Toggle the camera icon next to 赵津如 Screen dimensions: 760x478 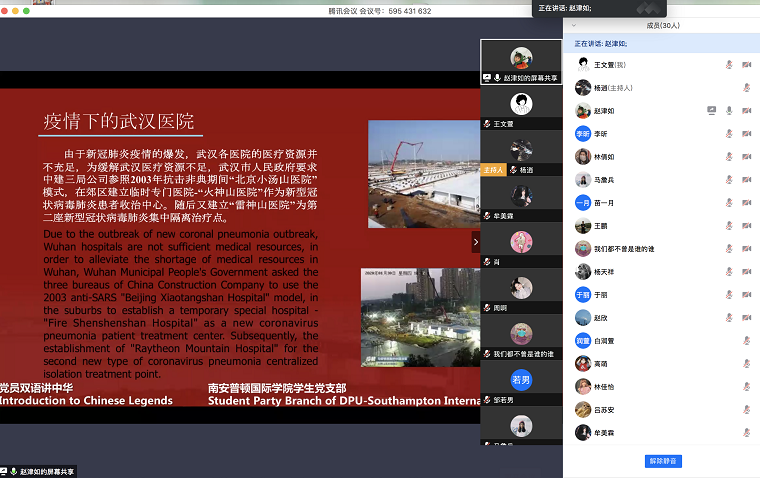(x=746, y=110)
